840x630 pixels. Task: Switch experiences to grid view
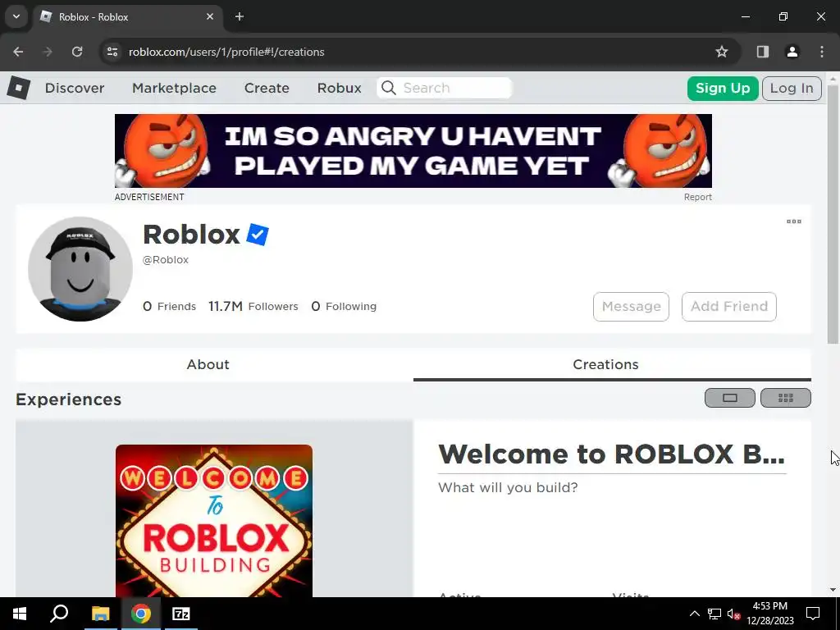(x=785, y=398)
